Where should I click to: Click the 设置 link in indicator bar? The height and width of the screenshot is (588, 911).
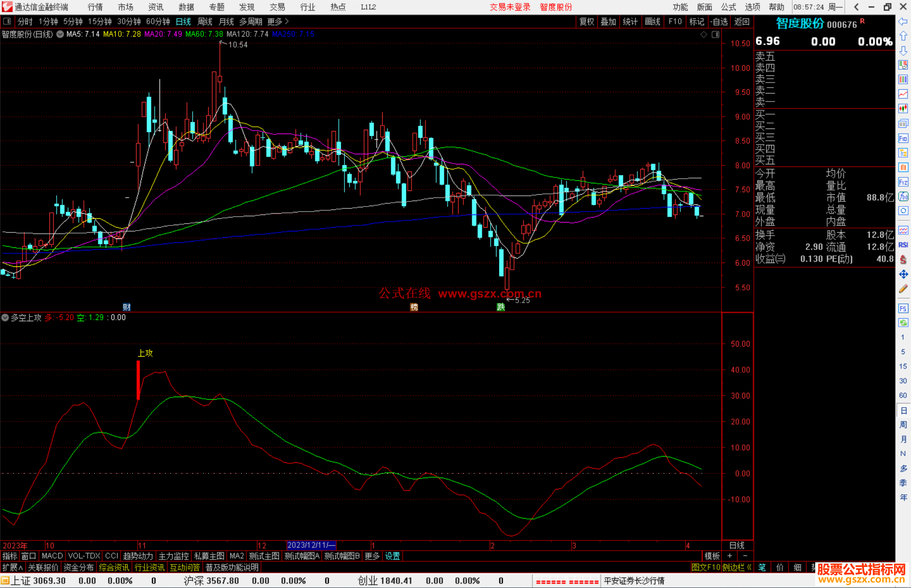392,556
